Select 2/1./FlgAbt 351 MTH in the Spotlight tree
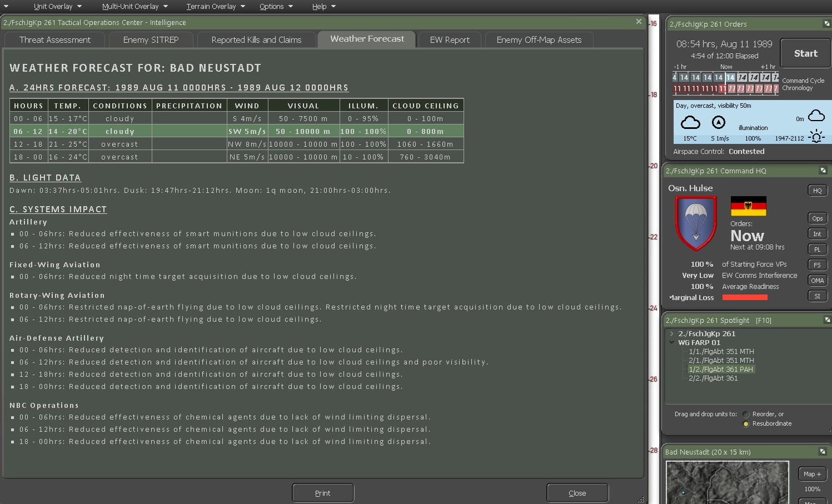 (x=721, y=361)
